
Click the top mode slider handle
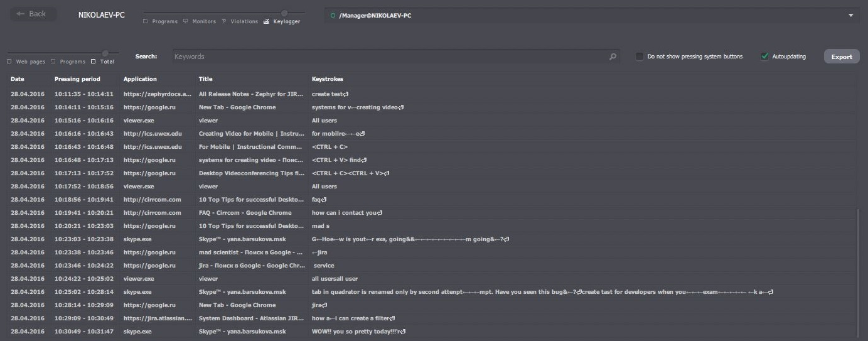284,13
